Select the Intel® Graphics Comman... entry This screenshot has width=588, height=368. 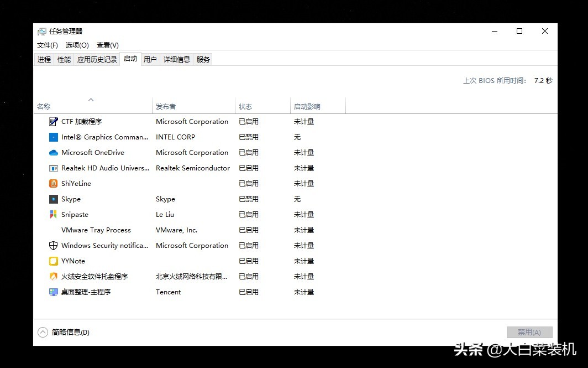104,137
